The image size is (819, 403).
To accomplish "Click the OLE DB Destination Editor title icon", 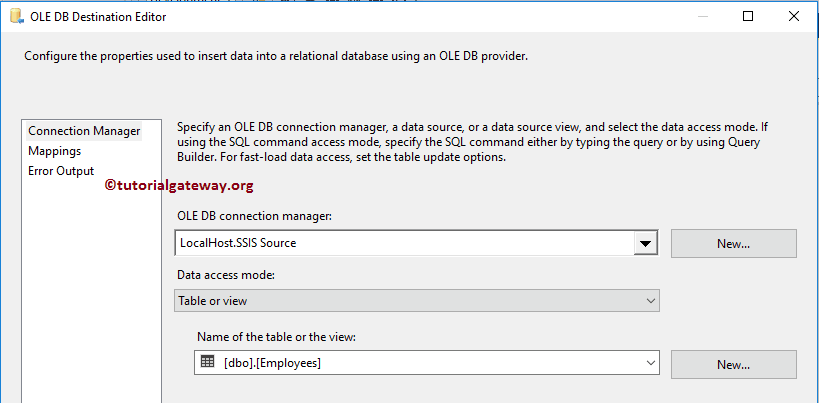I will pyautogui.click(x=16, y=17).
